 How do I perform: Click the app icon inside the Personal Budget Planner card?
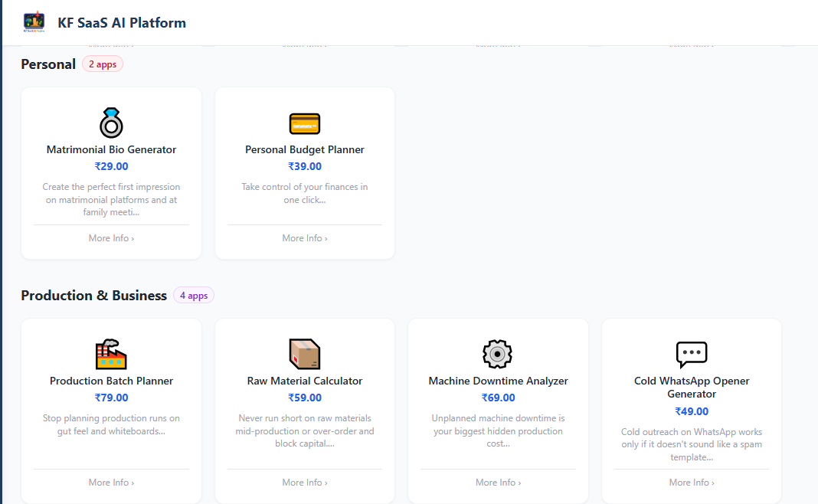pyautogui.click(x=304, y=123)
